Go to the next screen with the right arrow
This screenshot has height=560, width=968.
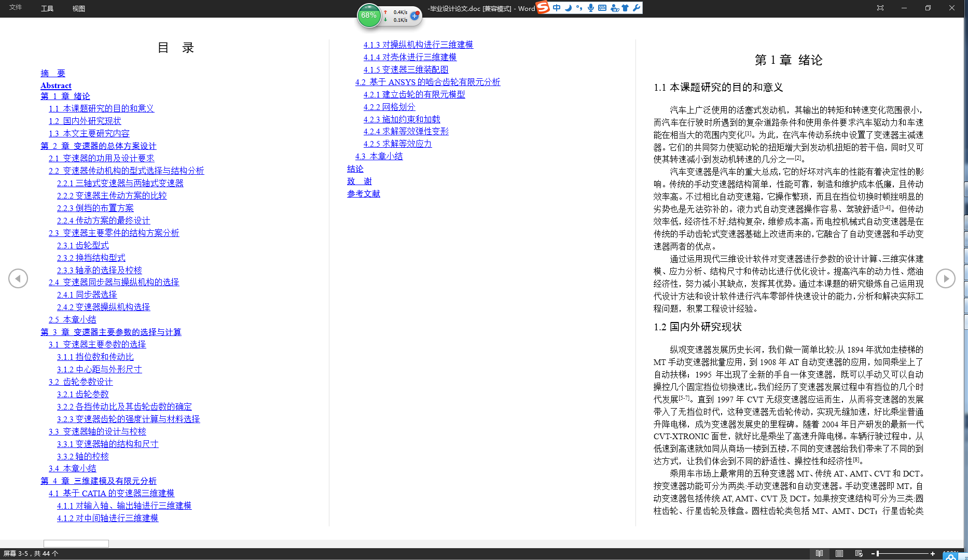coord(945,278)
